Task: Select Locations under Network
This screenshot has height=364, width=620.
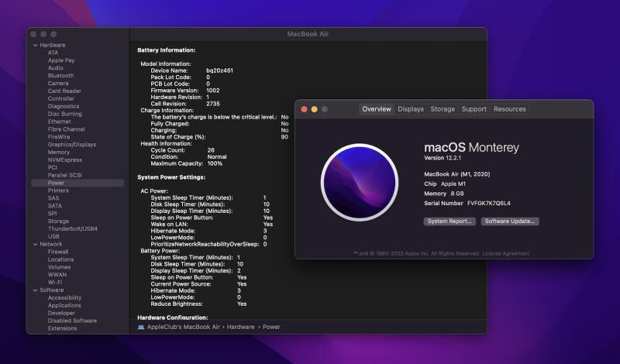Action: pyautogui.click(x=60, y=259)
